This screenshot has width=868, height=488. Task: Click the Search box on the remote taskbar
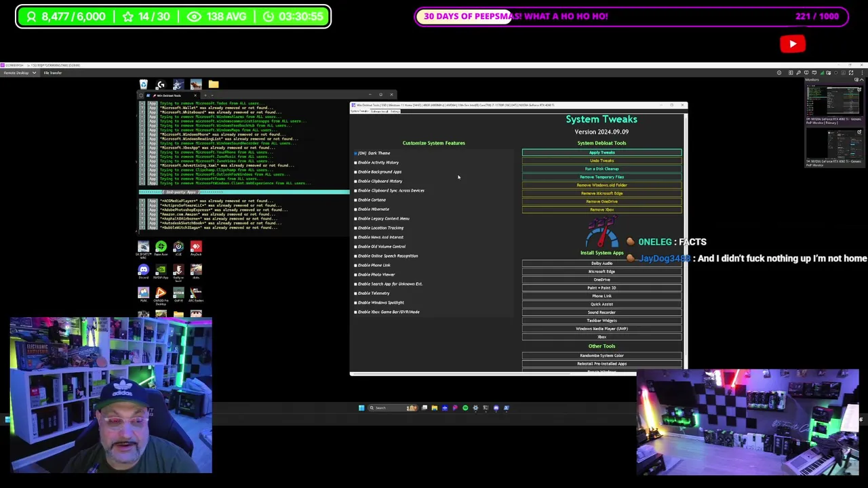click(393, 408)
